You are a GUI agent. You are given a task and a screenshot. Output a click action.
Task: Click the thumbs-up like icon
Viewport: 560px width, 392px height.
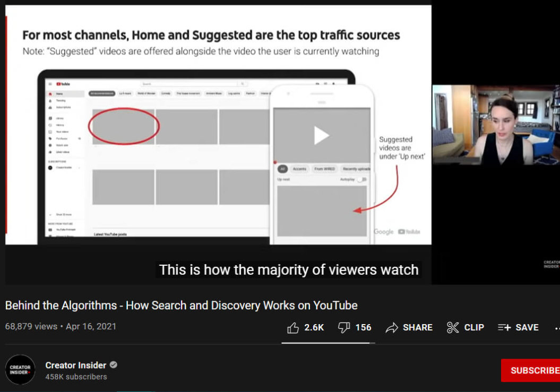click(x=293, y=327)
